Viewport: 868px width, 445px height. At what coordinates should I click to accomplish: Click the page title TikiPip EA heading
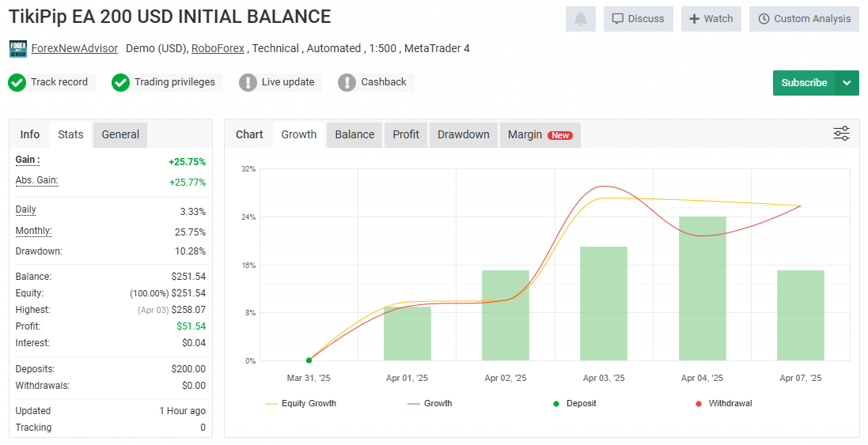(x=170, y=17)
